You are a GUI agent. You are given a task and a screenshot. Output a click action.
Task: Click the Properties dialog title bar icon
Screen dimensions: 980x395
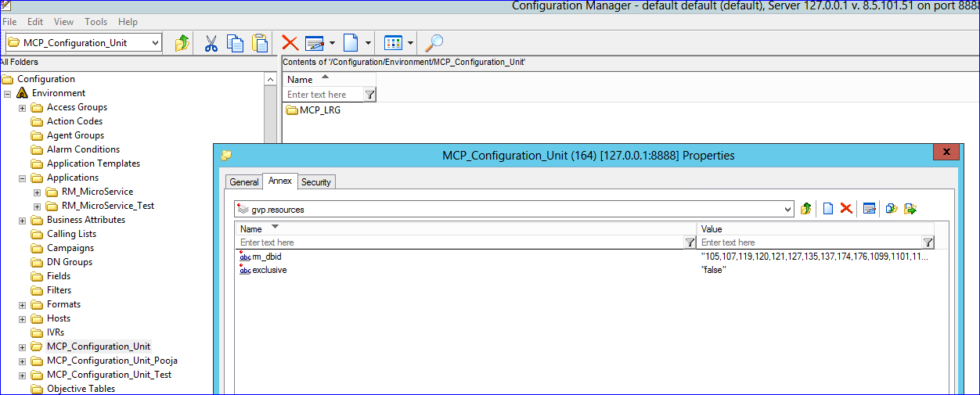(x=226, y=155)
